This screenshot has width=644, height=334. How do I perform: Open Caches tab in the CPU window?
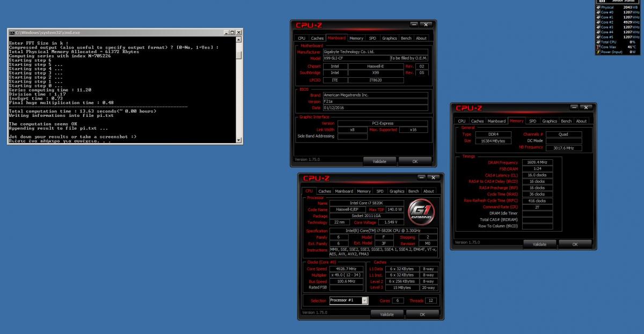click(325, 191)
